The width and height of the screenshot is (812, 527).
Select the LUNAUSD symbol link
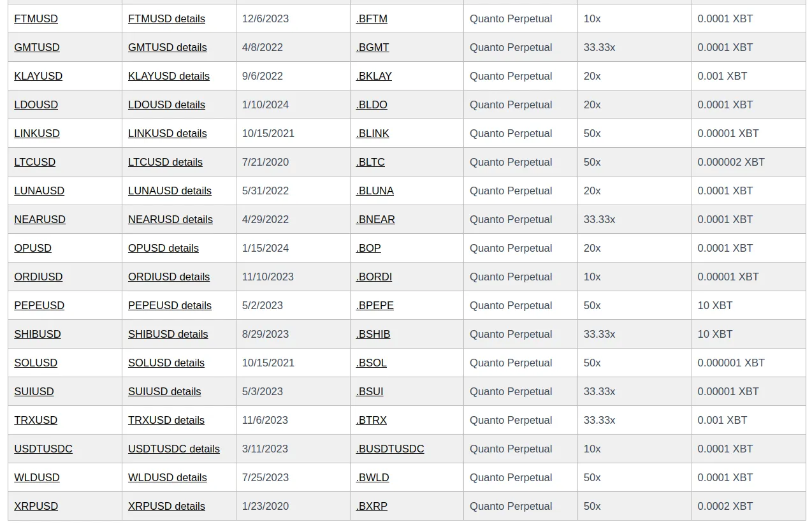[39, 191]
